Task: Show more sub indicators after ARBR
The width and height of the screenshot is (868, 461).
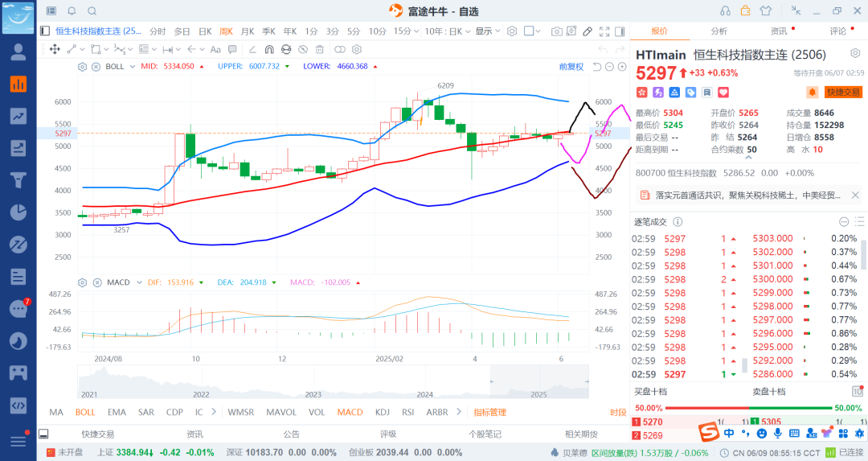Action: point(459,412)
